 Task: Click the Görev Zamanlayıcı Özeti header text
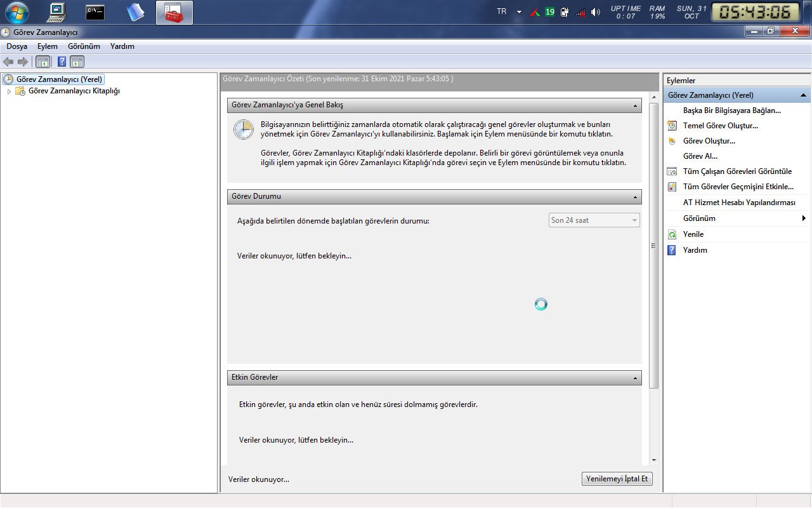pos(338,79)
